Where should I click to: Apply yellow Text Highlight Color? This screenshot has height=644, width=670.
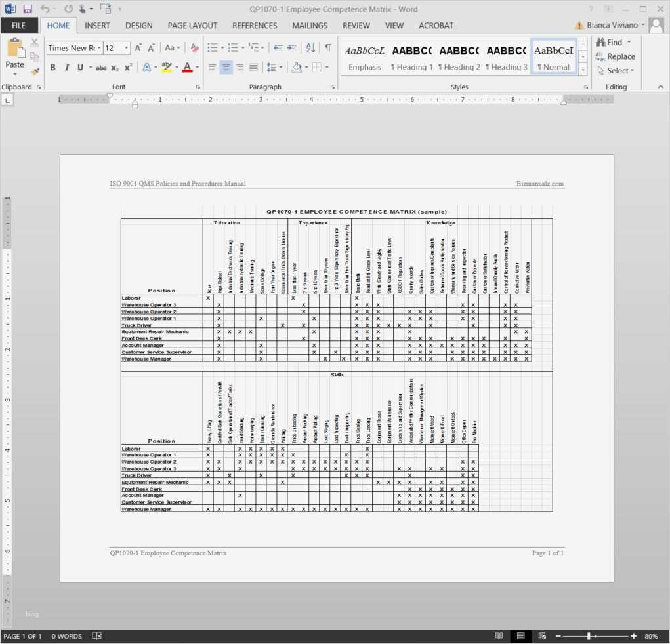click(x=167, y=68)
